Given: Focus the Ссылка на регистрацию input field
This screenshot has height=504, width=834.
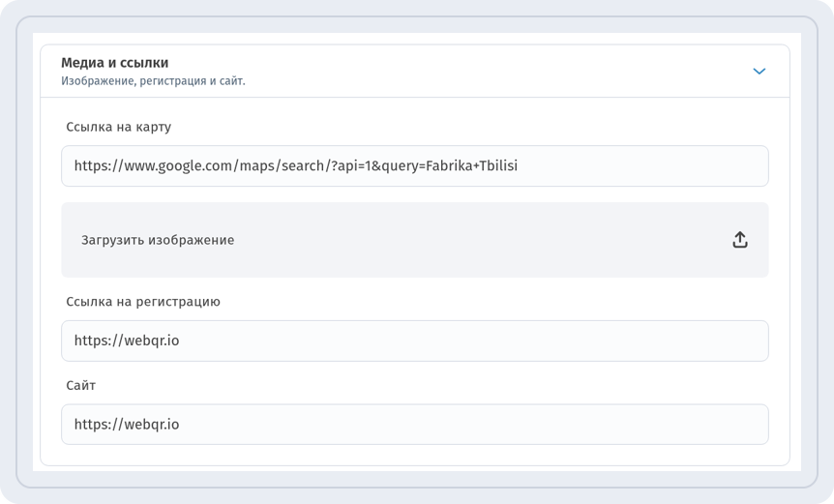Looking at the screenshot, I should 415,341.
